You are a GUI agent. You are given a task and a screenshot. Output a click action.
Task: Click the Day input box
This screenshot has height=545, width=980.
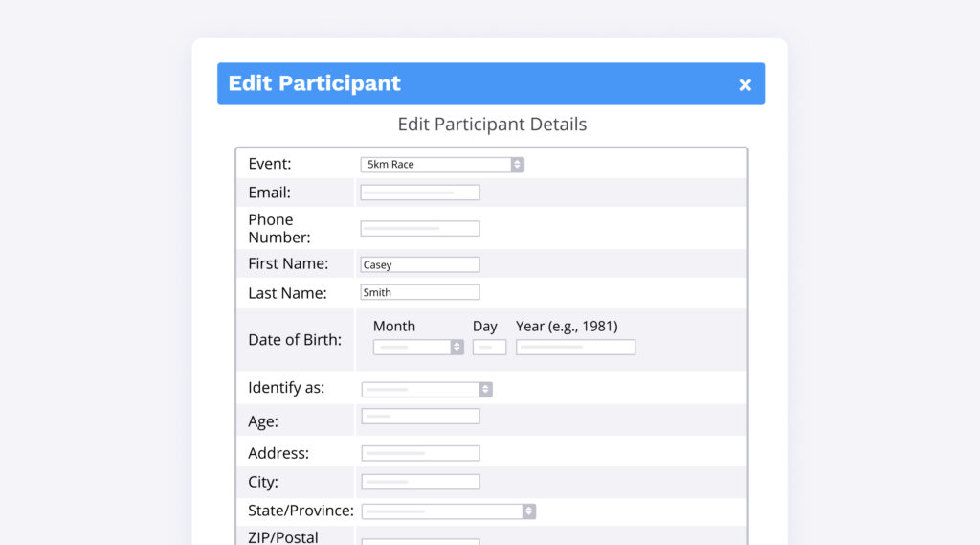[489, 347]
